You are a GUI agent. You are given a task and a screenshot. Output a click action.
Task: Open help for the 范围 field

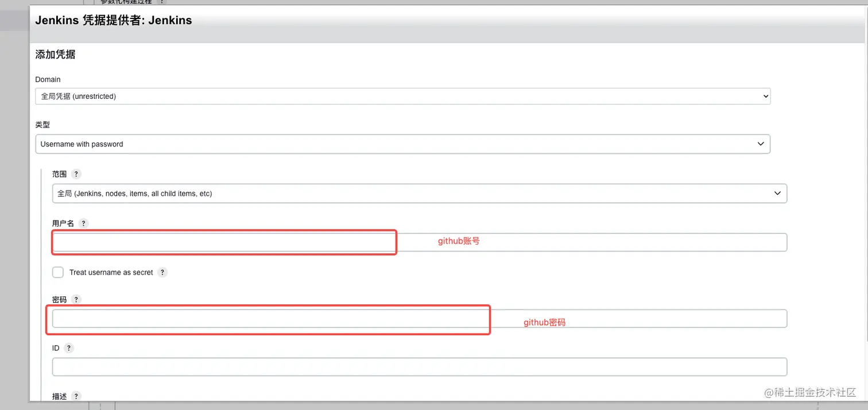(x=76, y=174)
